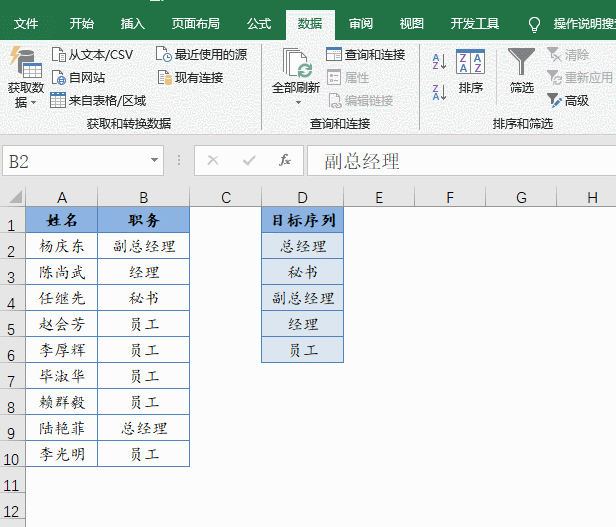The height and width of the screenshot is (527, 616).
Task: Click header cell 职务
Action: (143, 220)
